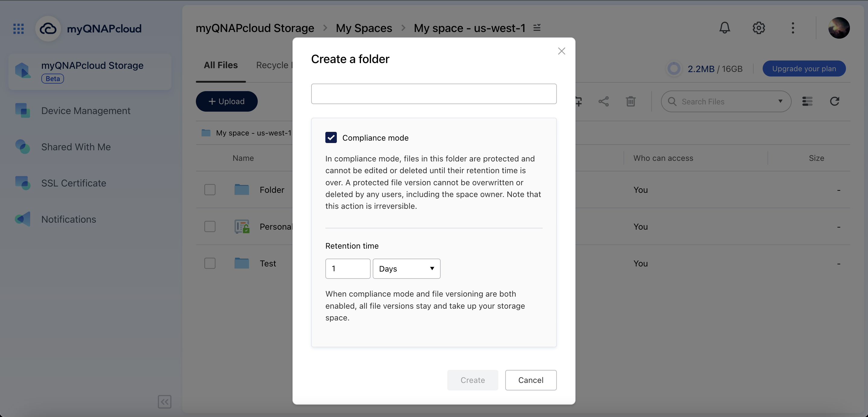Check the Folder row checkbox

[x=209, y=189]
